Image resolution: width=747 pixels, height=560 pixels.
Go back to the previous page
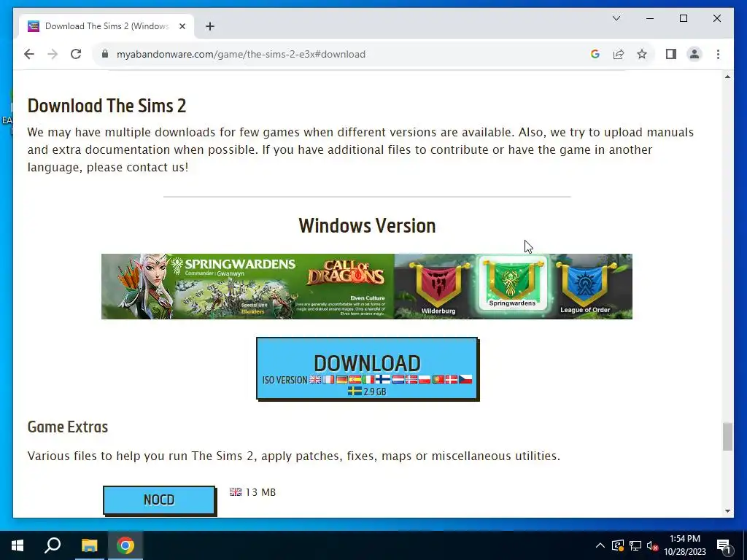point(29,54)
